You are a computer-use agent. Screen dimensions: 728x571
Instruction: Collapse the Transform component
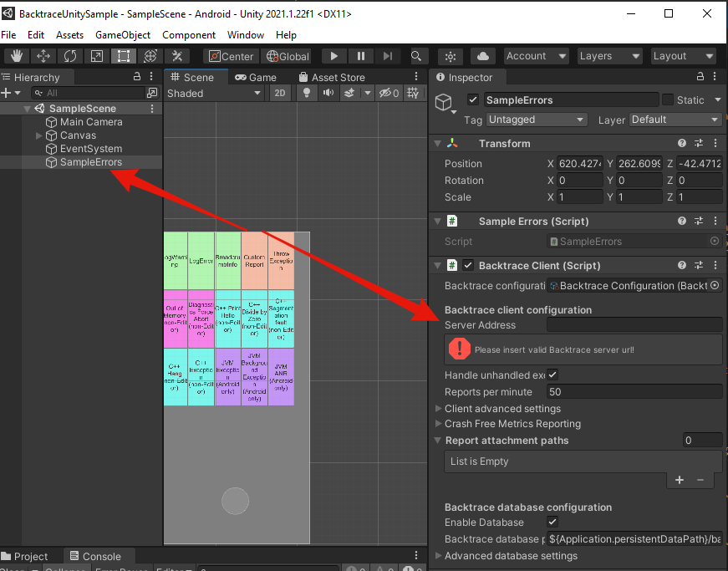437,144
